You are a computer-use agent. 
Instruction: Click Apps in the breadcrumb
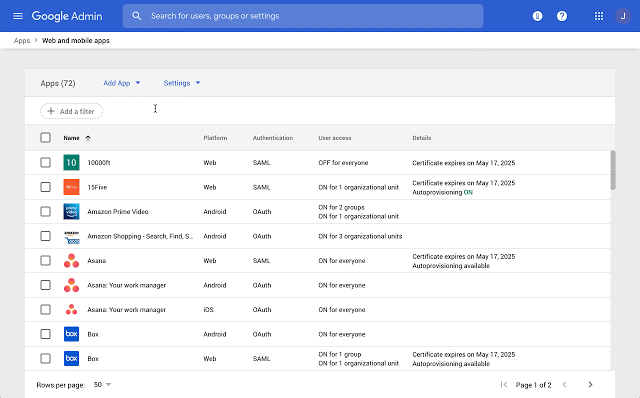(x=22, y=40)
